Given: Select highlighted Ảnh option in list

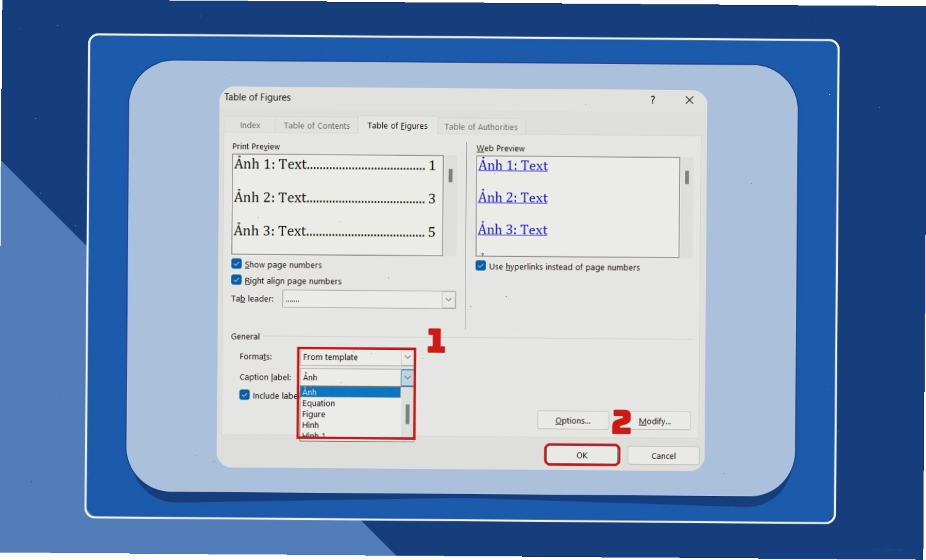Looking at the screenshot, I should (350, 392).
